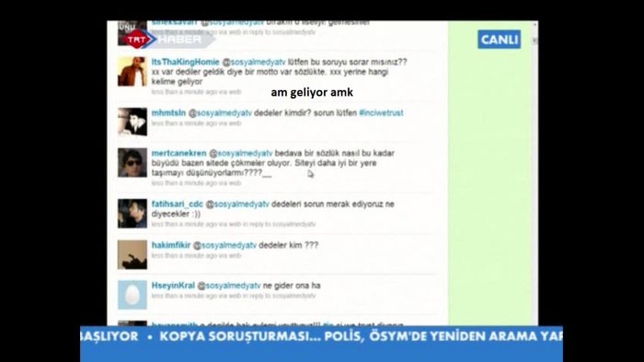Open fatihsari_cdc's avatar image
Viewport: 644px width, 362px height.
(132, 214)
